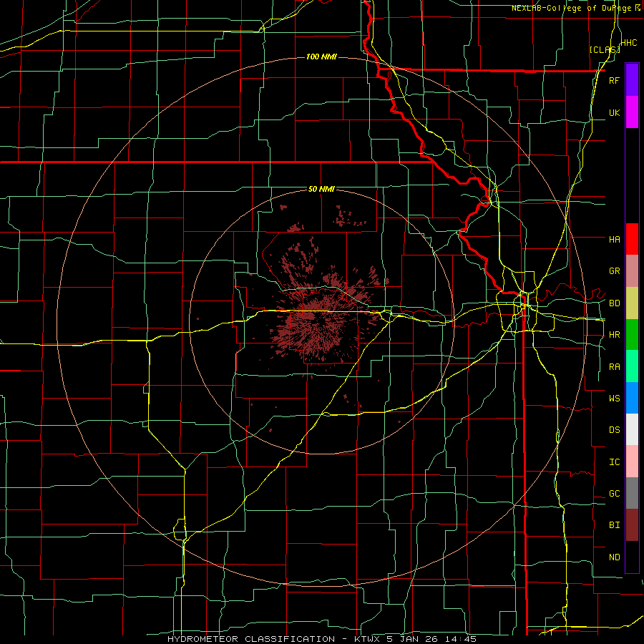Click the RF purple legend swatch
The image size is (644, 644).
(x=632, y=80)
